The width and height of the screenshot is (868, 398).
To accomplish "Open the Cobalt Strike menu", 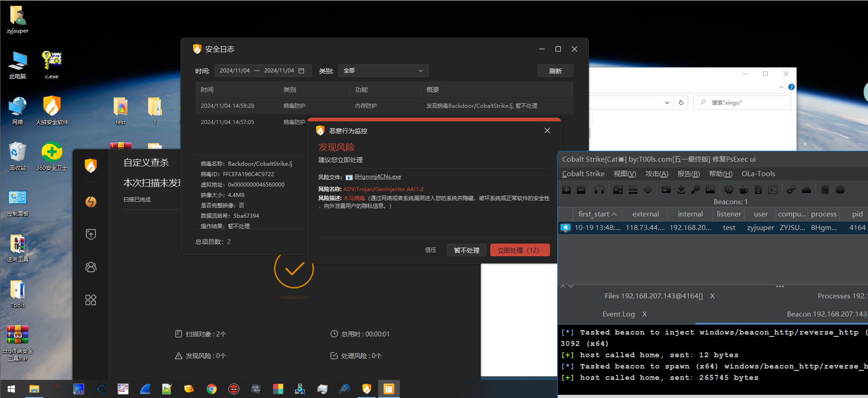I will [x=583, y=174].
